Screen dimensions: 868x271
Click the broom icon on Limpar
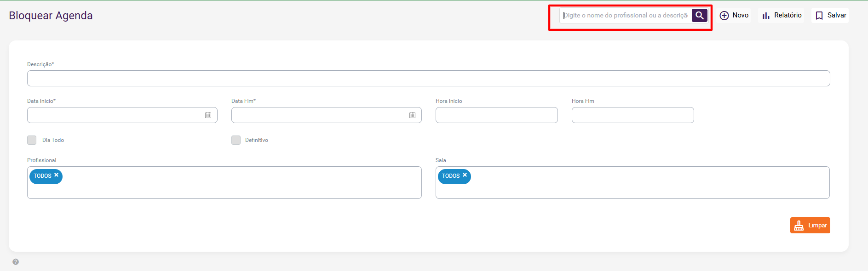click(x=799, y=226)
